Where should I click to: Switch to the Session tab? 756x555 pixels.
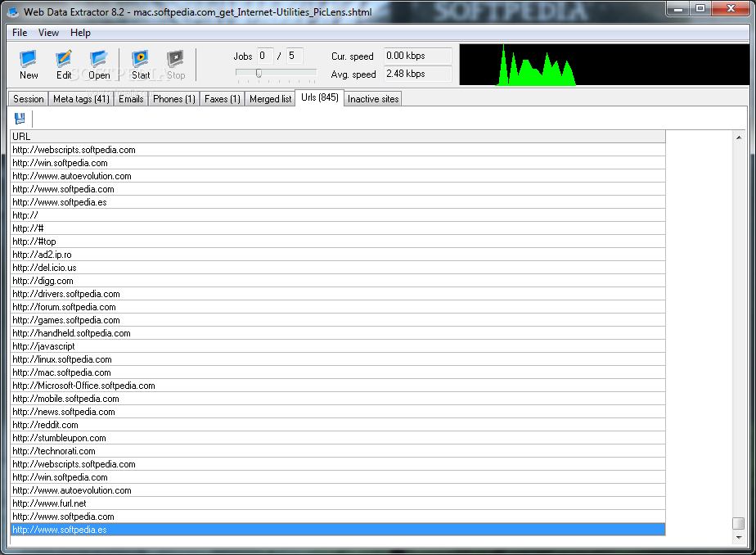click(x=29, y=99)
